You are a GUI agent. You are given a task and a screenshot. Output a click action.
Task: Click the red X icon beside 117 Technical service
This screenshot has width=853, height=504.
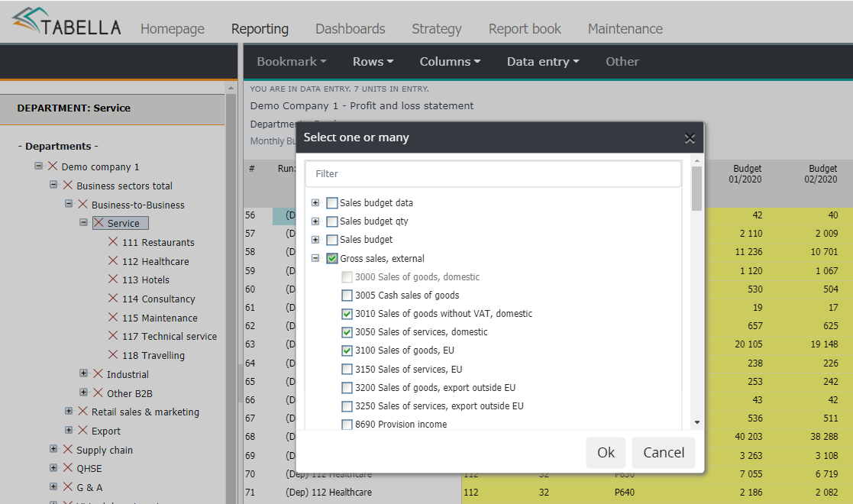coord(113,336)
